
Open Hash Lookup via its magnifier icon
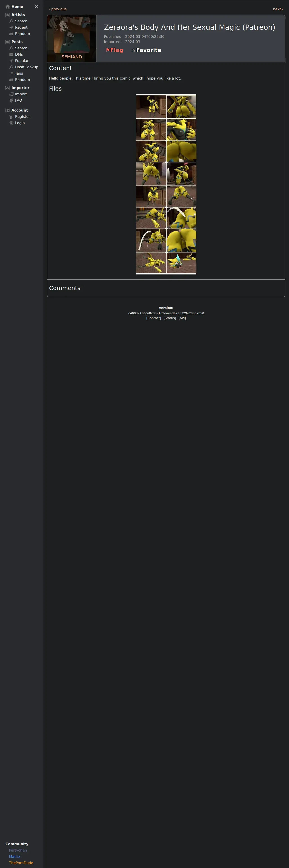(x=11, y=67)
